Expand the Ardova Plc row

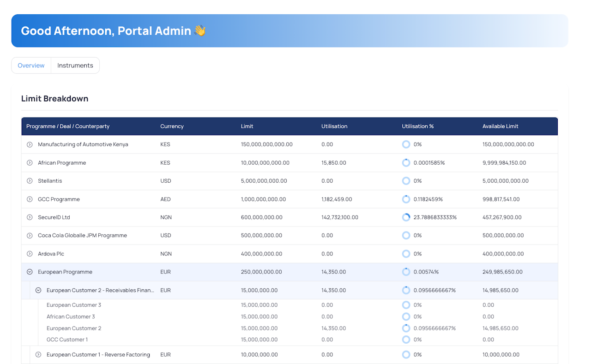[30, 254]
